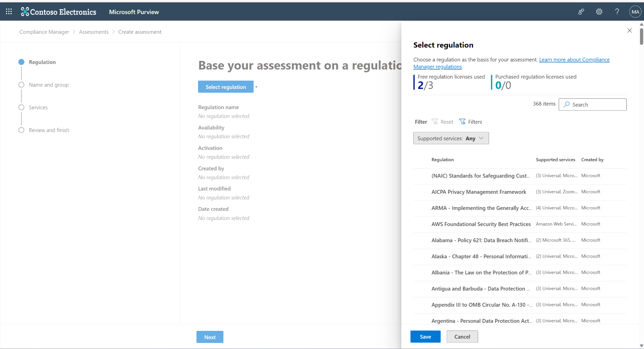
Task: Click the 368 items count
Action: tap(544, 104)
